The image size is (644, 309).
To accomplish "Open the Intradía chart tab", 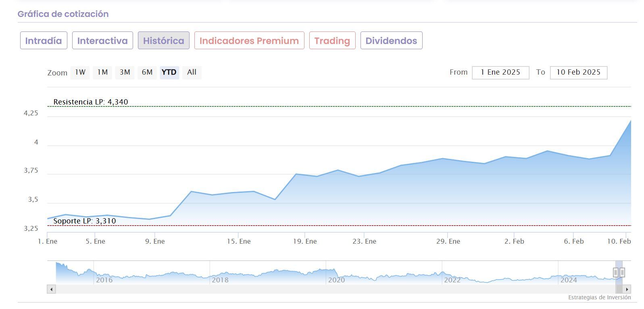I will point(44,41).
